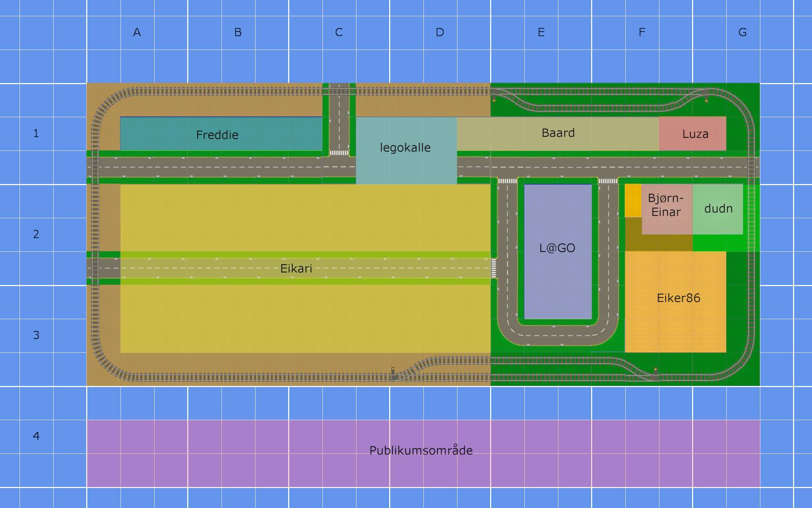Click the orange Eiker86 area
Screen dimensions: 812x508
click(676, 302)
